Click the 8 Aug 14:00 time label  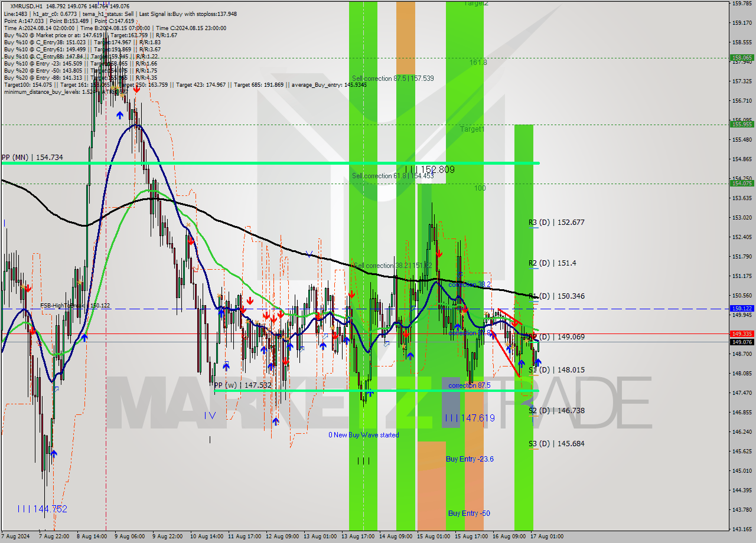91,537
